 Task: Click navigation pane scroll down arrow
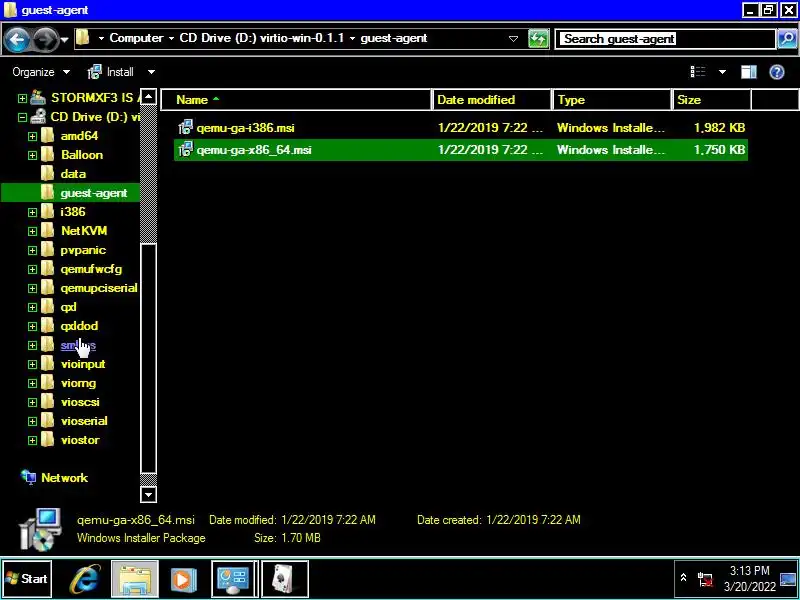click(148, 494)
